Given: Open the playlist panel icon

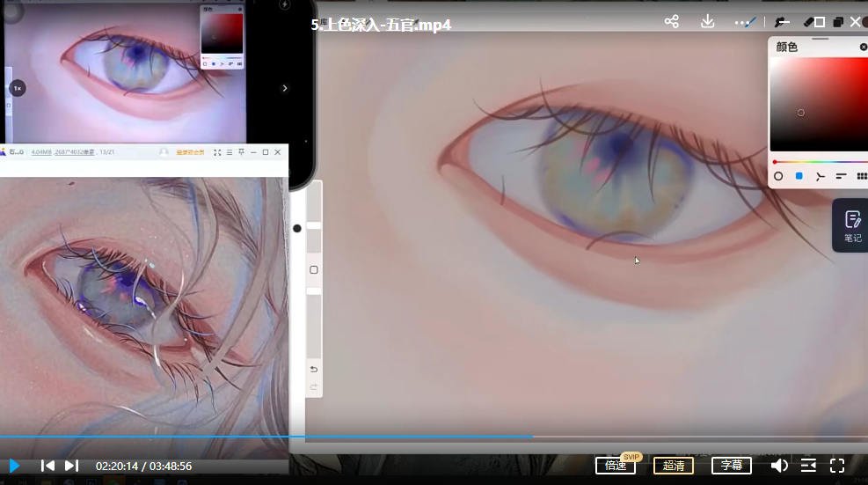Looking at the screenshot, I should click(808, 466).
